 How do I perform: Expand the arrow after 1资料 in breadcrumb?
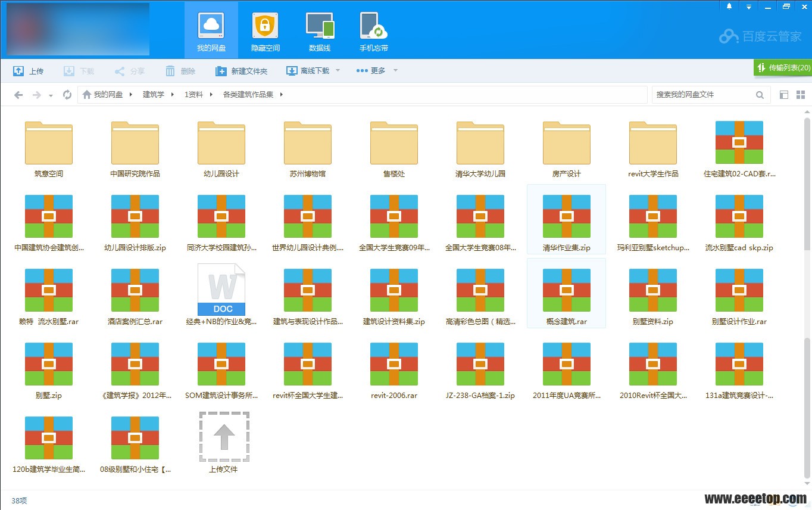point(211,95)
